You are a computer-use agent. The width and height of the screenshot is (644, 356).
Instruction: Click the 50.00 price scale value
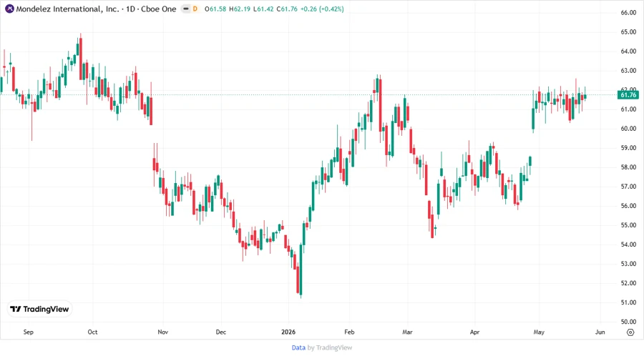click(628, 322)
